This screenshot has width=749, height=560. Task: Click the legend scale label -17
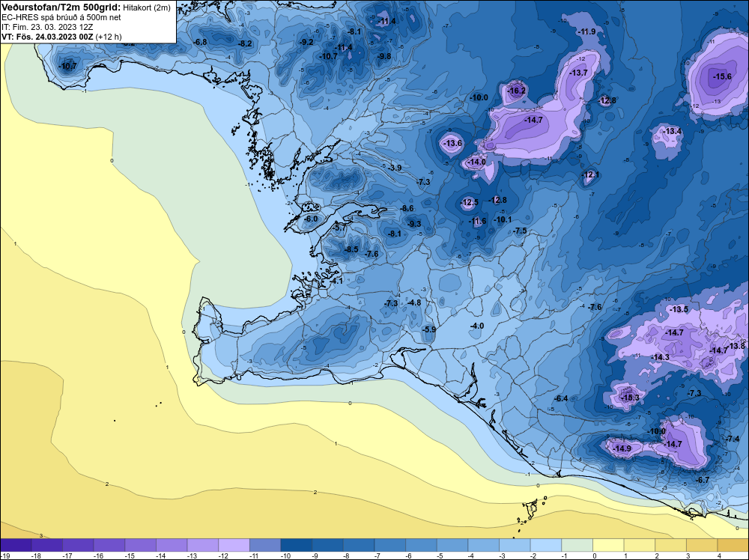click(67, 556)
